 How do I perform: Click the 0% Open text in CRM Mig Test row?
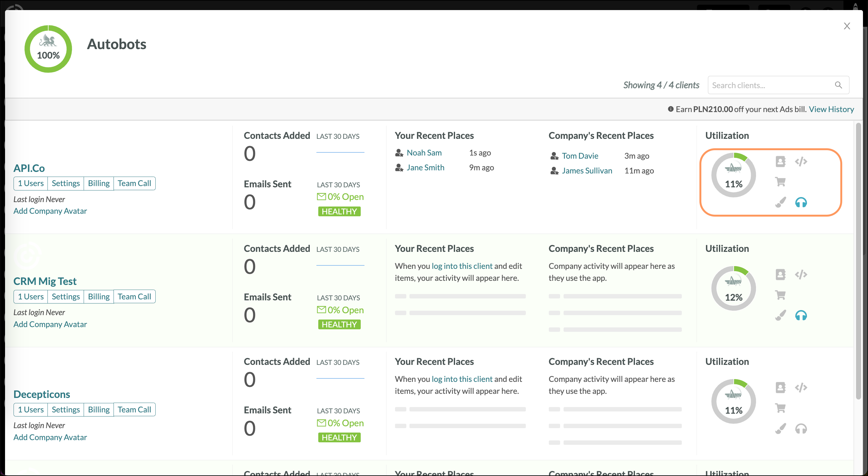pyautogui.click(x=345, y=310)
